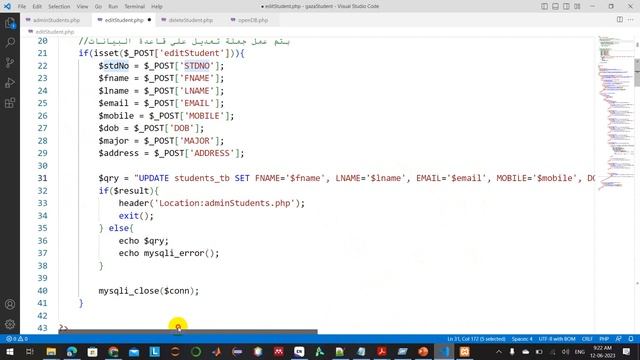Viewport: 640px width, 360px height.
Task: Click the vertical editor scrollbar thumb
Action: pyautogui.click(x=637, y=72)
